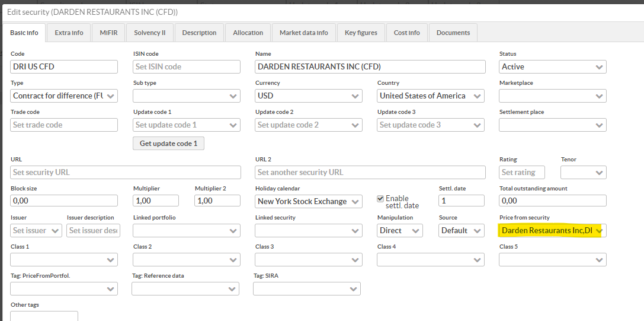Click the Other tags input box
The width and height of the screenshot is (644, 321).
tap(44, 316)
